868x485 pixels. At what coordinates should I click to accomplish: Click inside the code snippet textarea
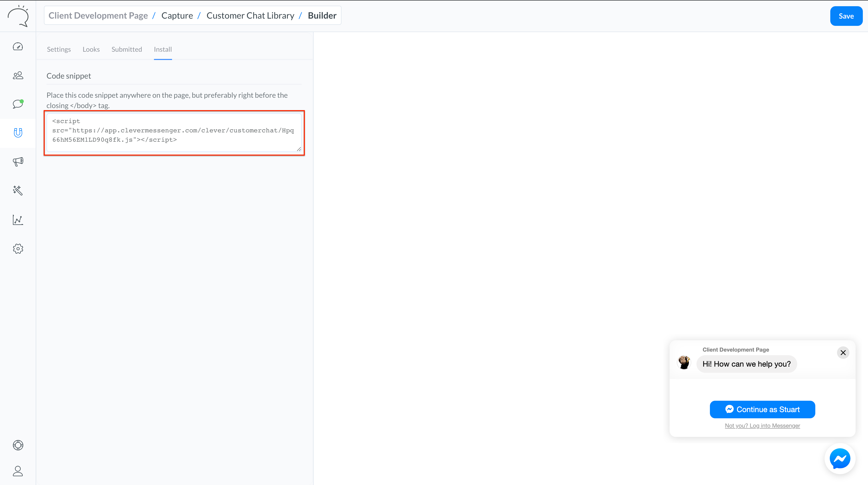(x=174, y=133)
